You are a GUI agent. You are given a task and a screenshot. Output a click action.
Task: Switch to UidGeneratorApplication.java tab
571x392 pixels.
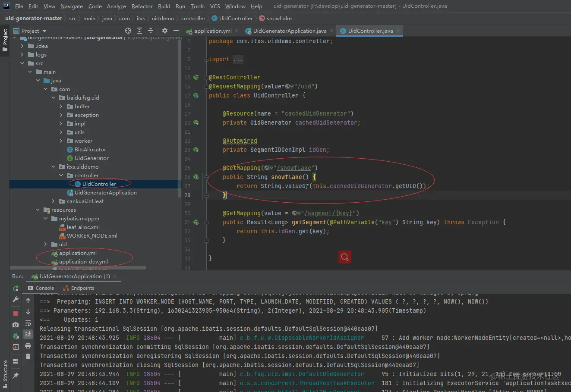pos(289,31)
